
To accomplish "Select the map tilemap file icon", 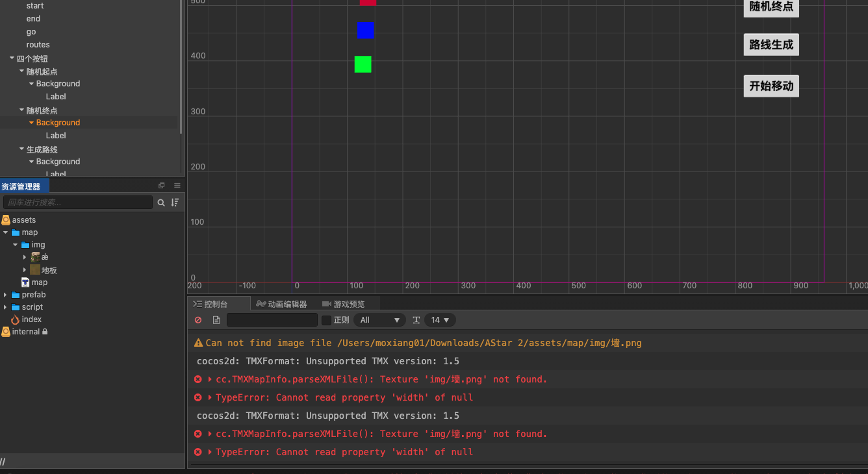I will coord(25,282).
